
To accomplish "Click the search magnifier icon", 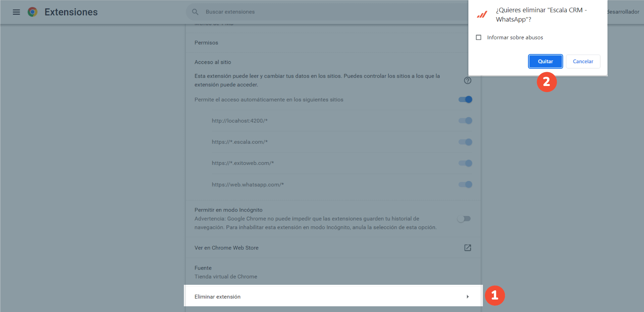I will 195,12.
